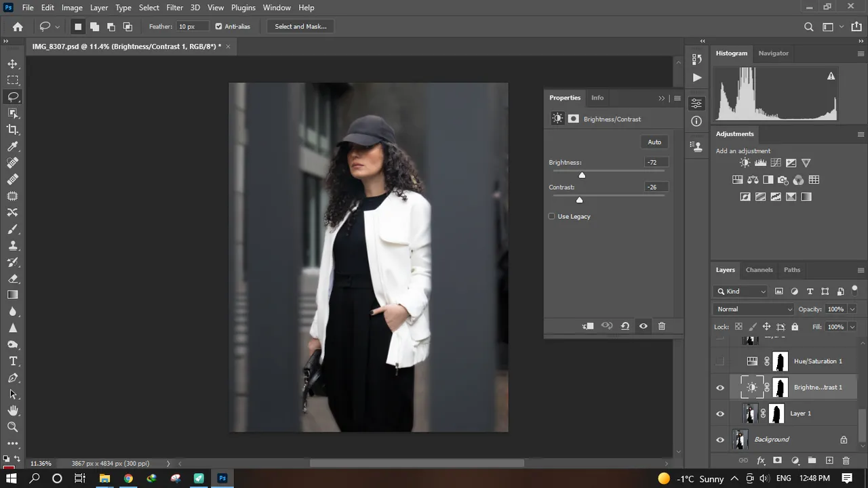The height and width of the screenshot is (488, 868).
Task: Click the Auto button
Action: tap(654, 142)
